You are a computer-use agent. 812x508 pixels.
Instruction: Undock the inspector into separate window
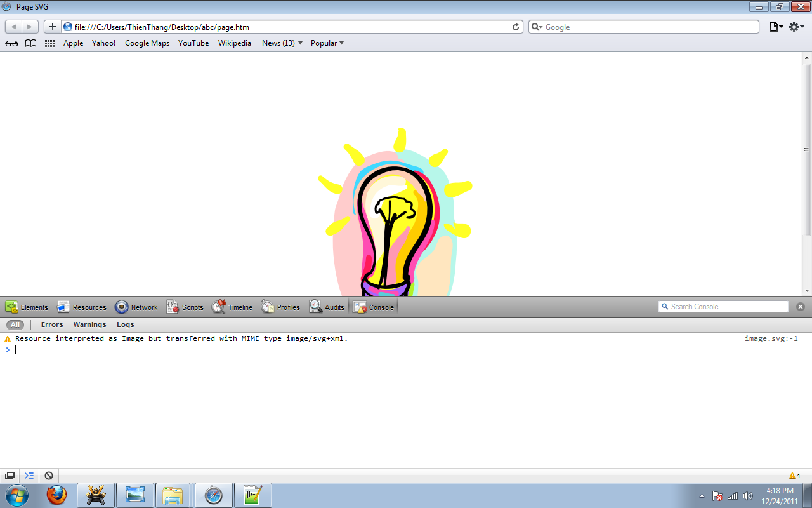[10, 476]
